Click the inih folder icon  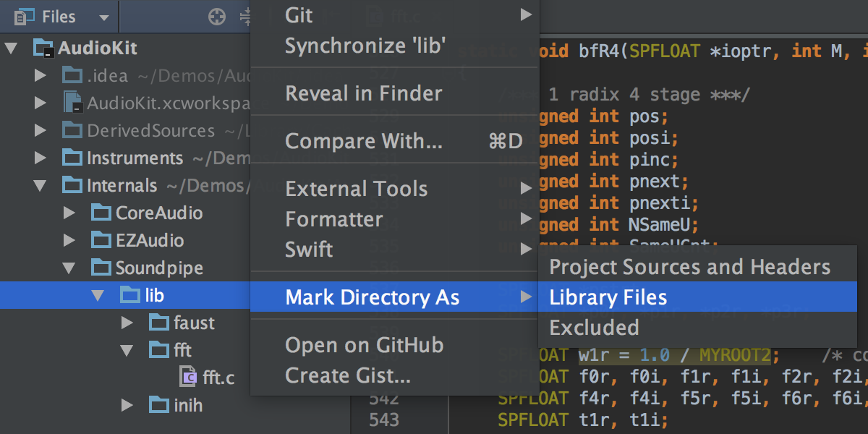[x=159, y=405]
